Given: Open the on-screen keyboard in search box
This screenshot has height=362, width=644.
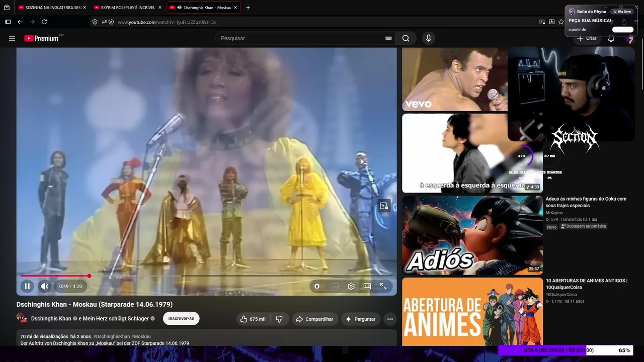Looking at the screenshot, I should pyautogui.click(x=388, y=38).
